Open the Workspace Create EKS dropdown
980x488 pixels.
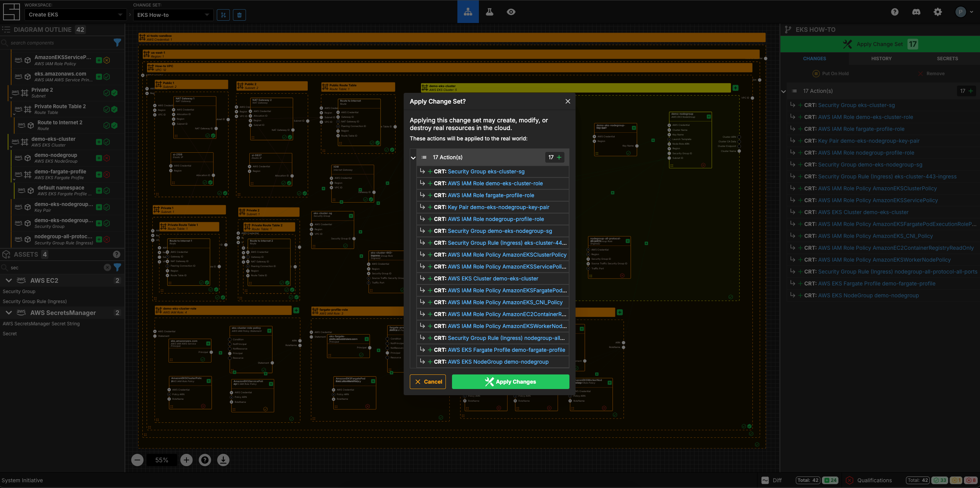(75, 15)
